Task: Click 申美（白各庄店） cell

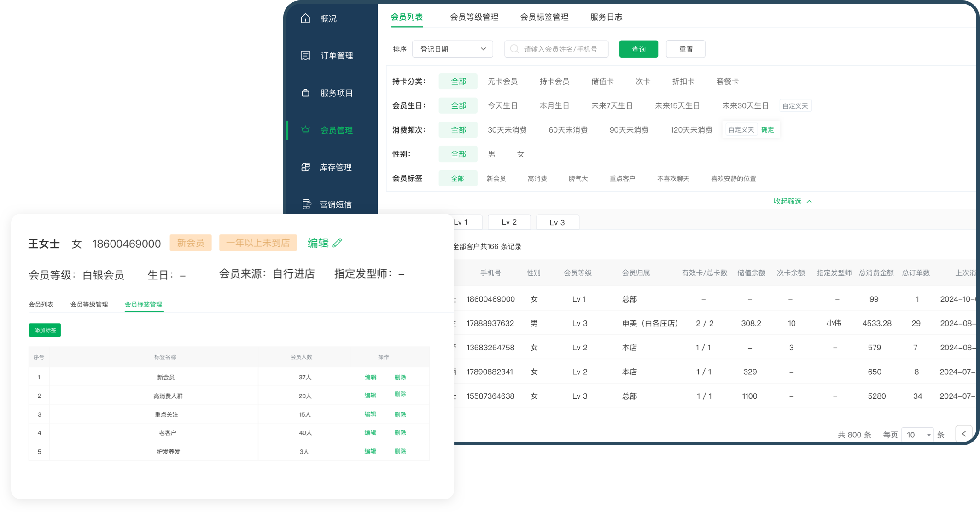Action: pos(650,323)
